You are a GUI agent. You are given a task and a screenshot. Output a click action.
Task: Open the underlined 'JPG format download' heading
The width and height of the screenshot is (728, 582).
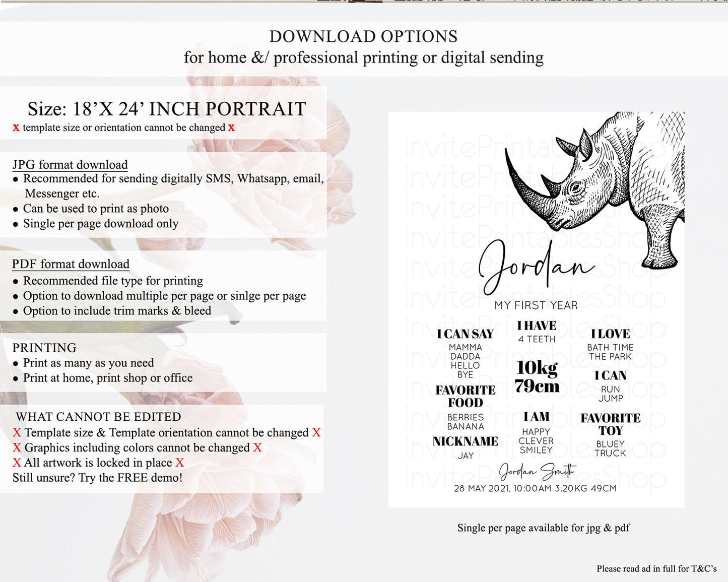click(70, 165)
